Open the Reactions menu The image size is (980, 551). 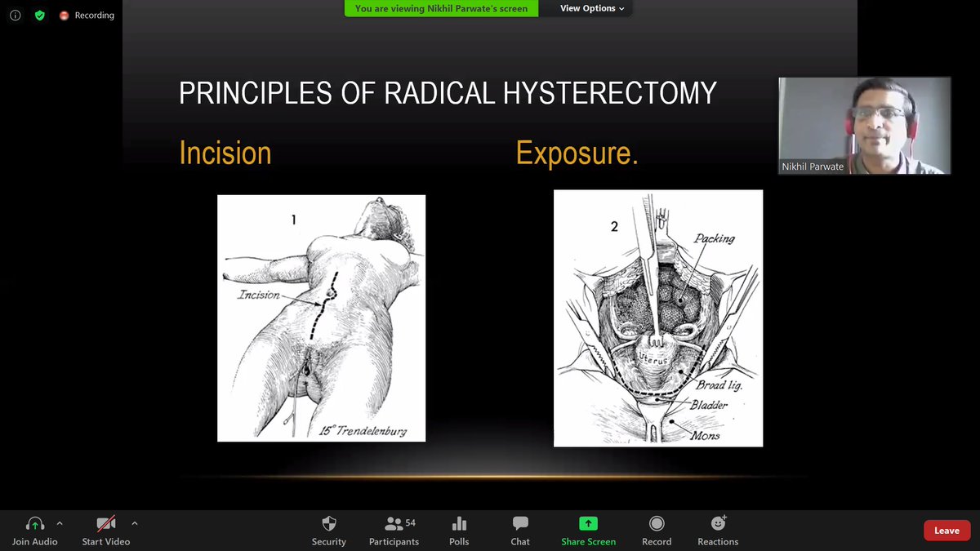click(718, 531)
